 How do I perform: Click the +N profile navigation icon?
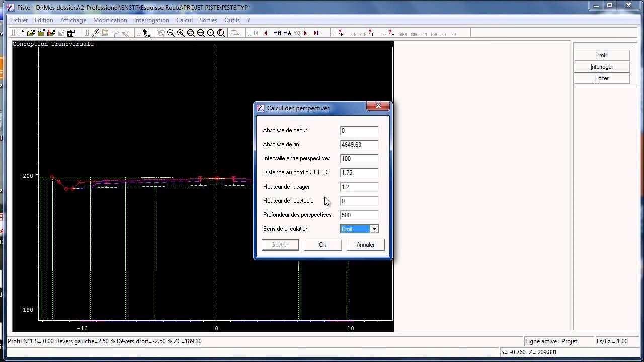[277, 33]
